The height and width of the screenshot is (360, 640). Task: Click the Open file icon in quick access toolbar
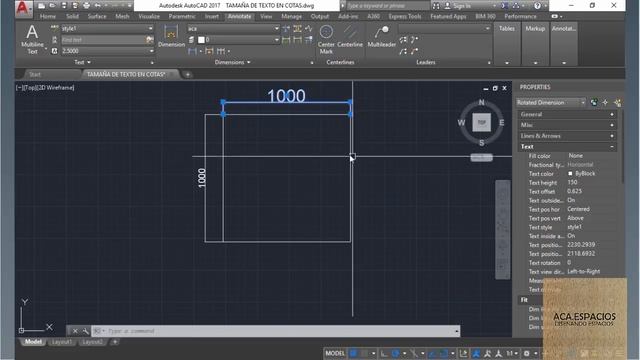(x=53, y=6)
